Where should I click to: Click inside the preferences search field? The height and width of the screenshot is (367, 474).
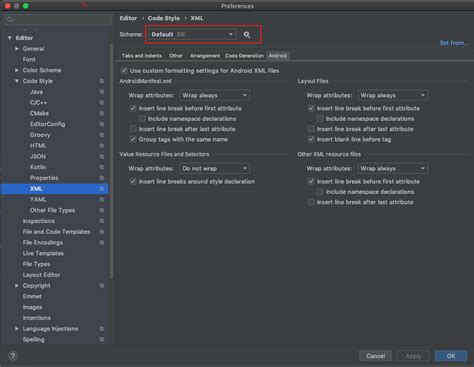click(x=58, y=20)
